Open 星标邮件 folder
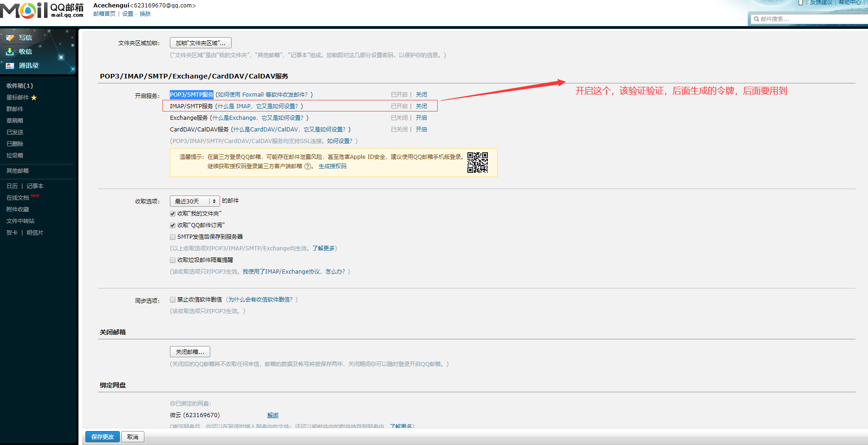This screenshot has width=868, height=445. (18, 98)
